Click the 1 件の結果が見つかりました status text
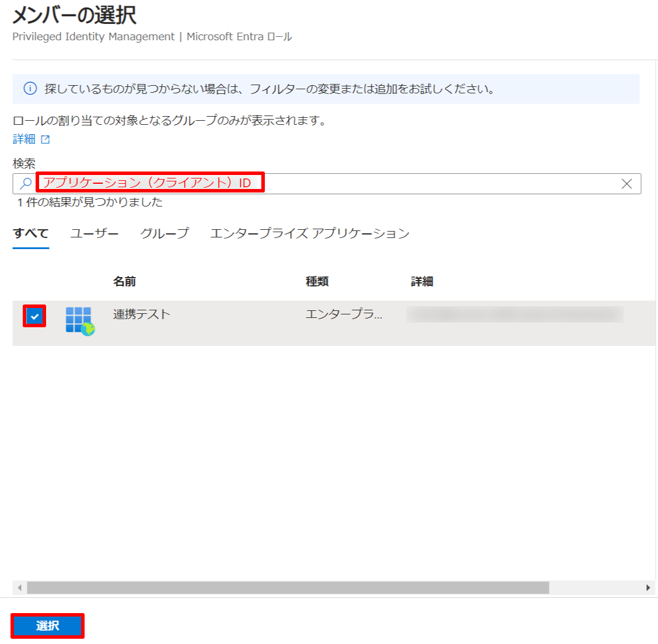The image size is (658, 644). pyautogui.click(x=90, y=202)
